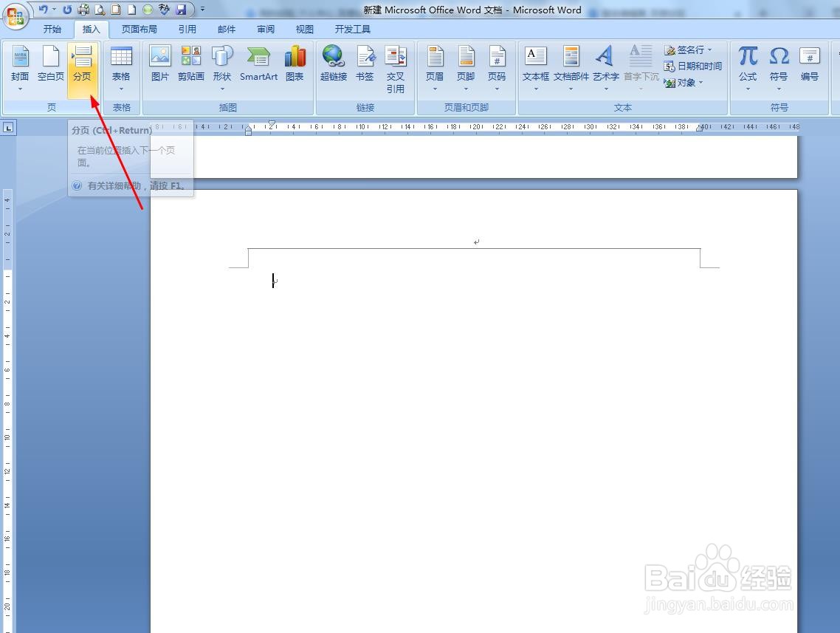Open the 封面 cover page gallery

(x=20, y=69)
